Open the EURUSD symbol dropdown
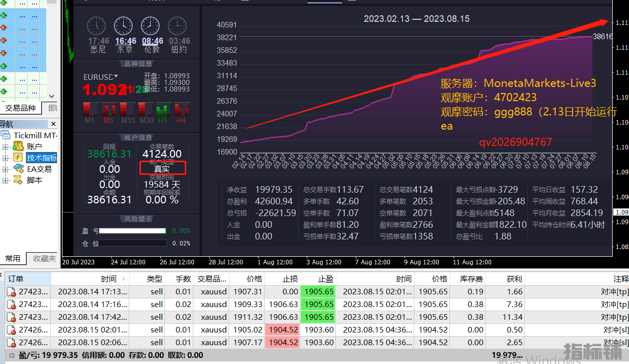This screenshot has height=364, width=629. pyautogui.click(x=116, y=76)
